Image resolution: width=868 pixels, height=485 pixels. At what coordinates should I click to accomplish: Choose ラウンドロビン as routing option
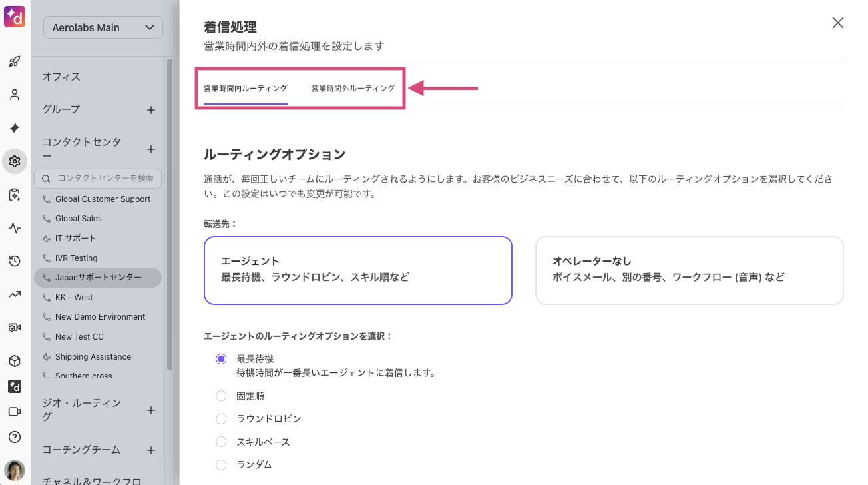(x=221, y=418)
